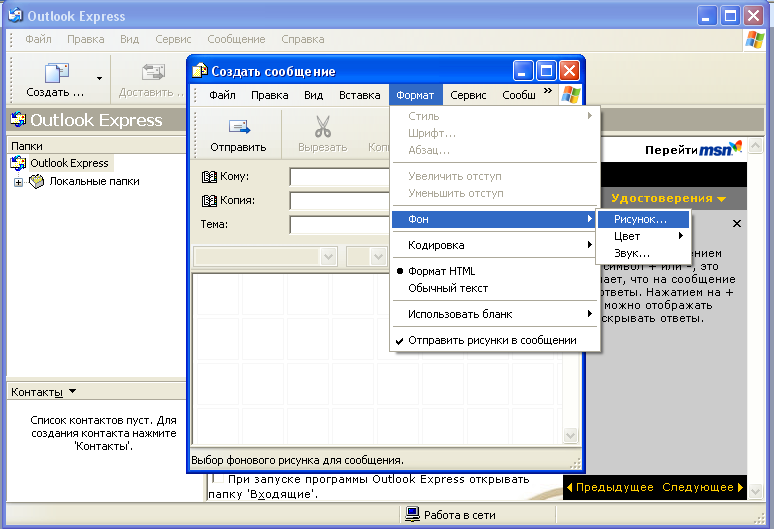Choose the Обычный текст option
This screenshot has height=529, width=774.
pos(495,288)
